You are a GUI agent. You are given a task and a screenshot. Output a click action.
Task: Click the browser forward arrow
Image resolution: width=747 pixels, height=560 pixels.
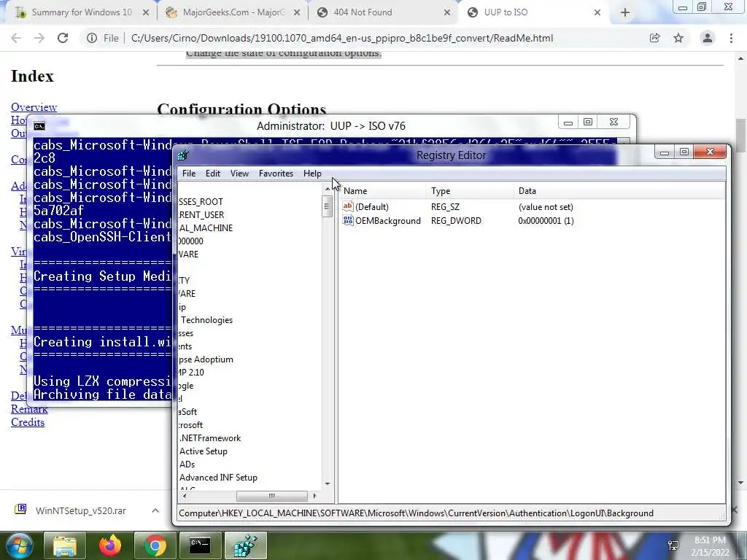pos(39,38)
